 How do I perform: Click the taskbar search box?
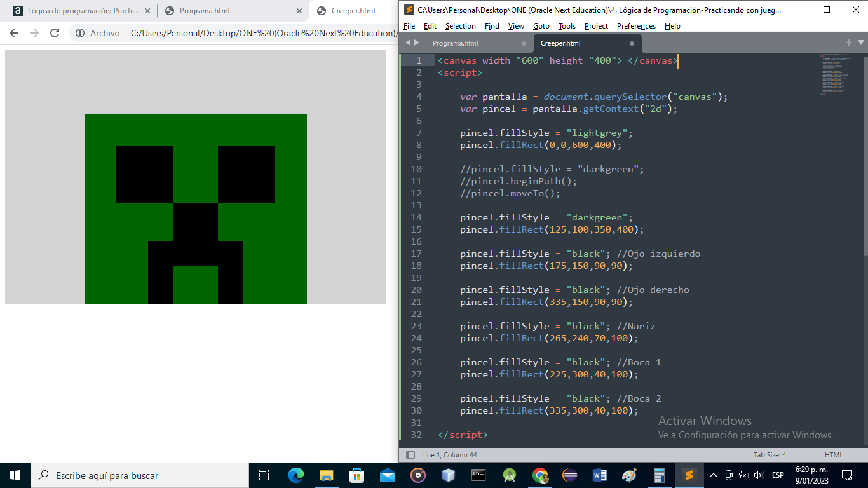[140, 475]
